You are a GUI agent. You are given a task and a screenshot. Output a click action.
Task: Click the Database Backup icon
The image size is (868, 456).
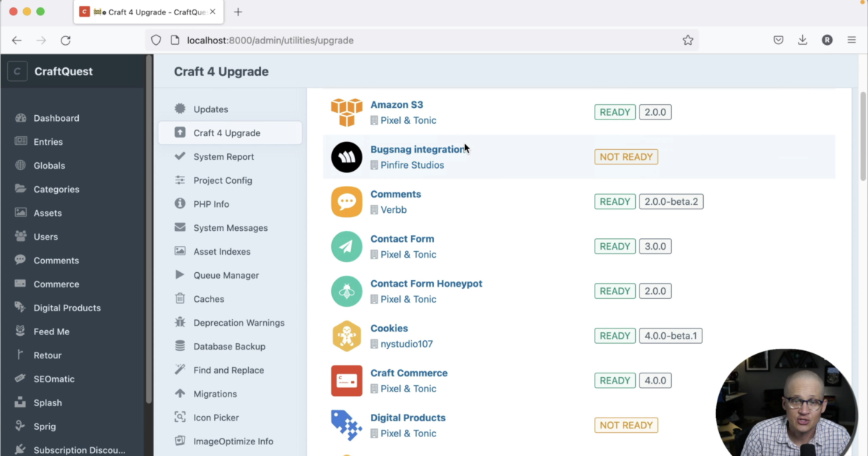click(x=180, y=346)
